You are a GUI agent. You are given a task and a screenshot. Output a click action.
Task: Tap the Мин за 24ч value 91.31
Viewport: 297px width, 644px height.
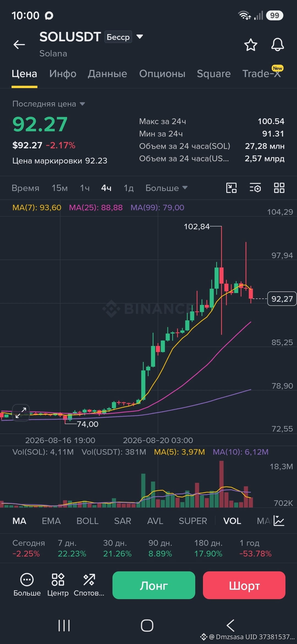[x=273, y=133]
